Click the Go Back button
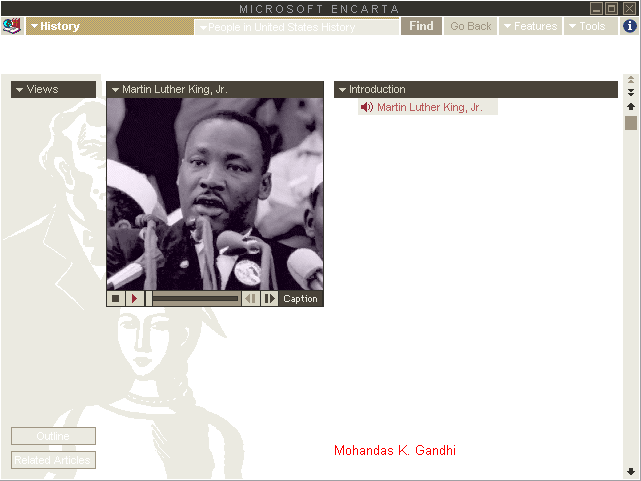Image resolution: width=641 pixels, height=481 pixels. point(471,26)
